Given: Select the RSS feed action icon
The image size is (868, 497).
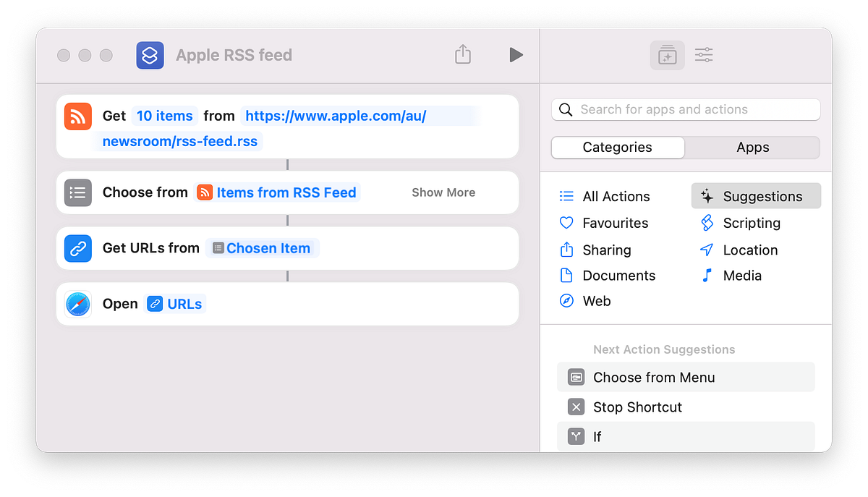Looking at the screenshot, I should pyautogui.click(x=77, y=116).
